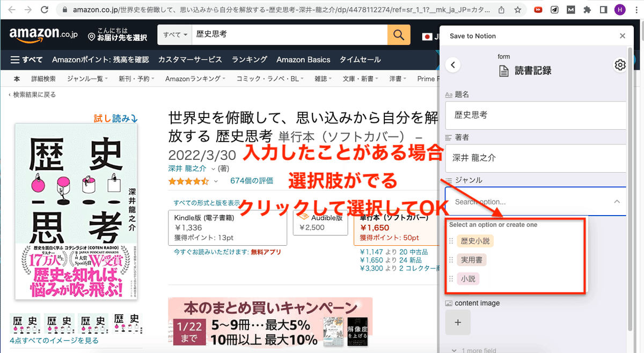Open the star rating breakdown chevron

click(x=216, y=181)
